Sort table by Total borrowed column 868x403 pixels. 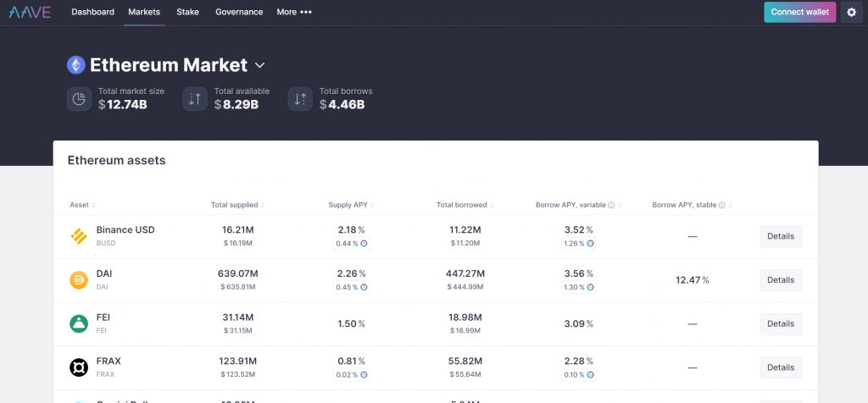(x=465, y=205)
